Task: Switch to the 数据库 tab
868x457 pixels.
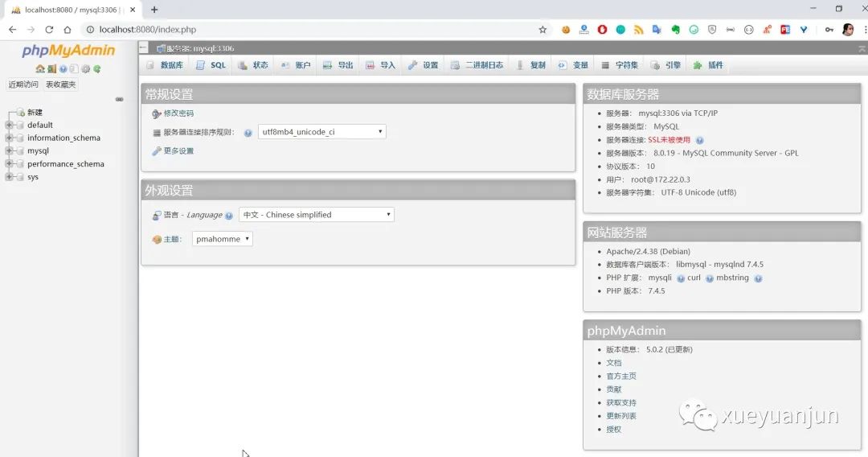Action: pyautogui.click(x=165, y=65)
